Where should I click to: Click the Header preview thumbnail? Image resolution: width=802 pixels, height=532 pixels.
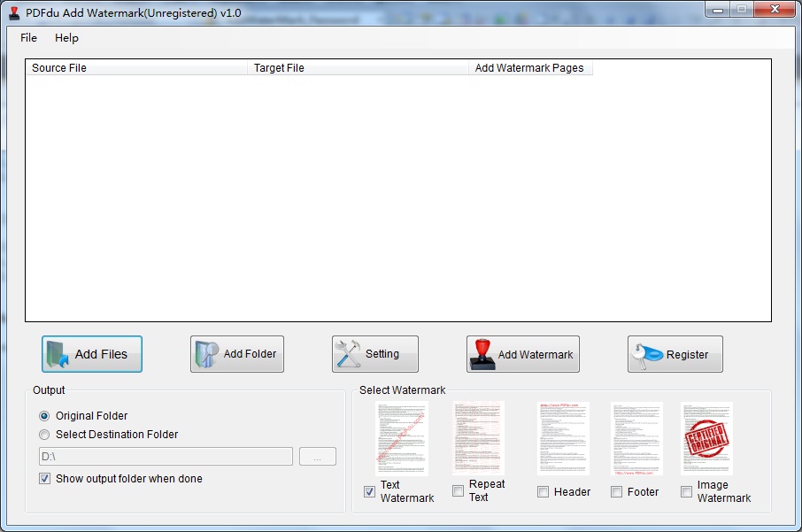(x=563, y=438)
